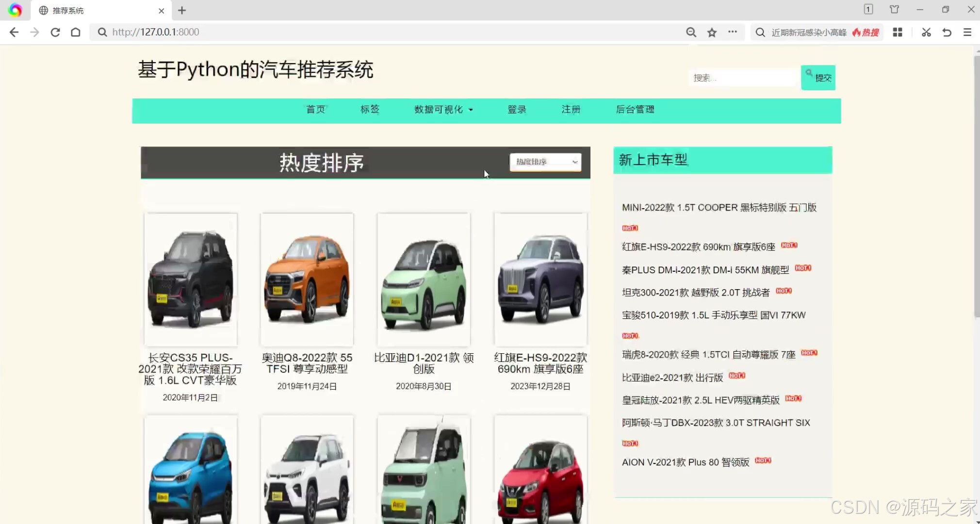Bookmark page with star icon
Image resolution: width=980 pixels, height=524 pixels.
point(712,32)
